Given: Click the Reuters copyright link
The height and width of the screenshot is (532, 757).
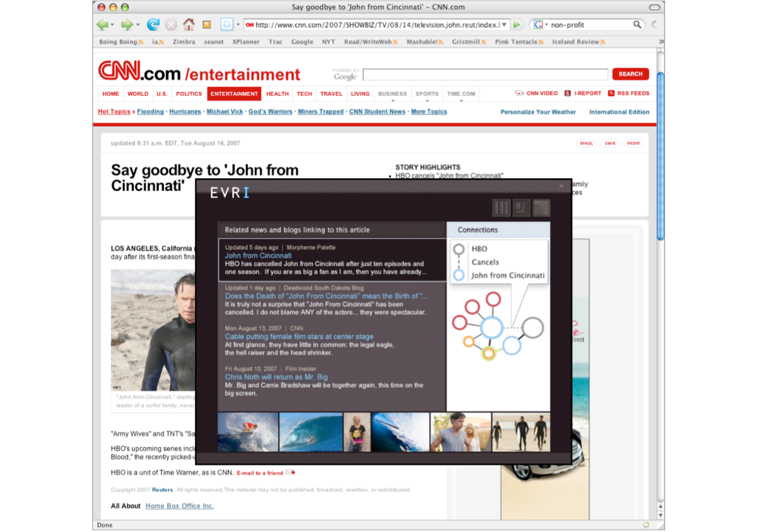Looking at the screenshot, I should point(162,490).
